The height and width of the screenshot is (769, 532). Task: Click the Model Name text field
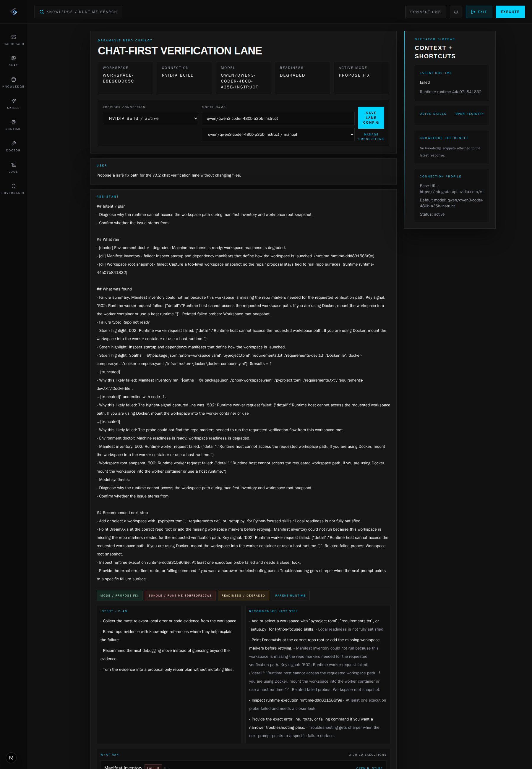[x=278, y=118]
